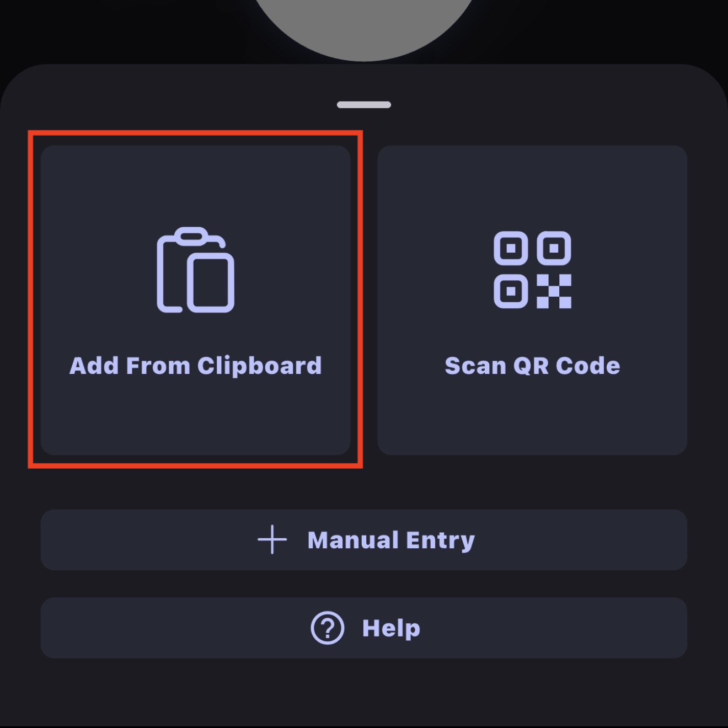
Task: Tap the front sheet of the clipboard icon
Action: click(211, 283)
